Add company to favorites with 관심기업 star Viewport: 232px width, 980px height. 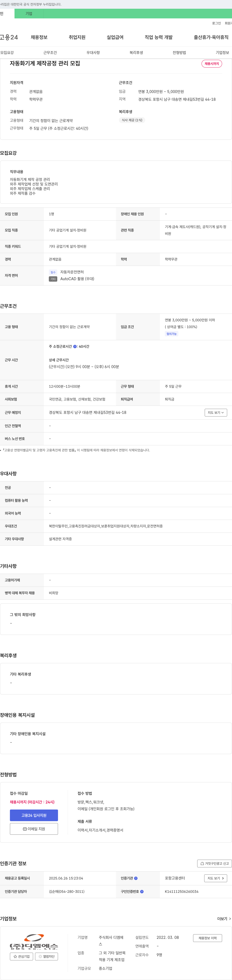(21, 956)
